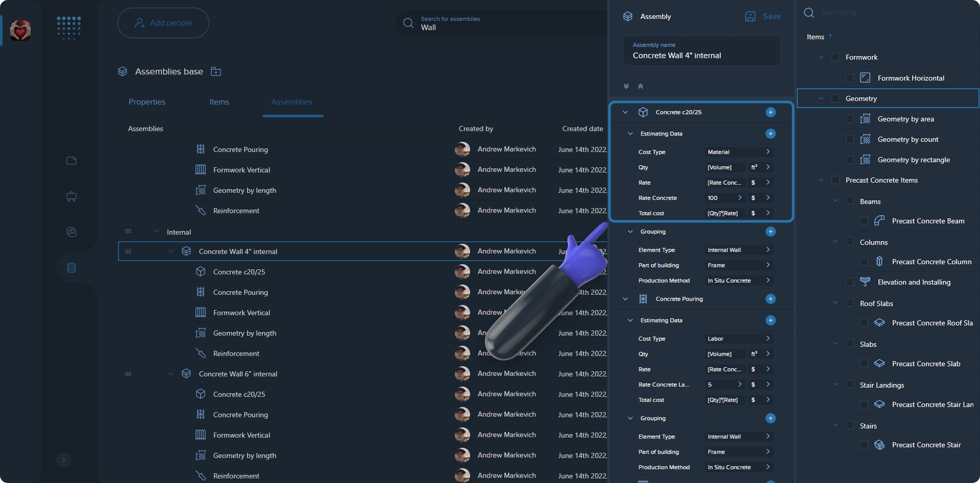
Task: Collapse the Concrete Wall 4" internal tree row
Action: [x=171, y=251]
